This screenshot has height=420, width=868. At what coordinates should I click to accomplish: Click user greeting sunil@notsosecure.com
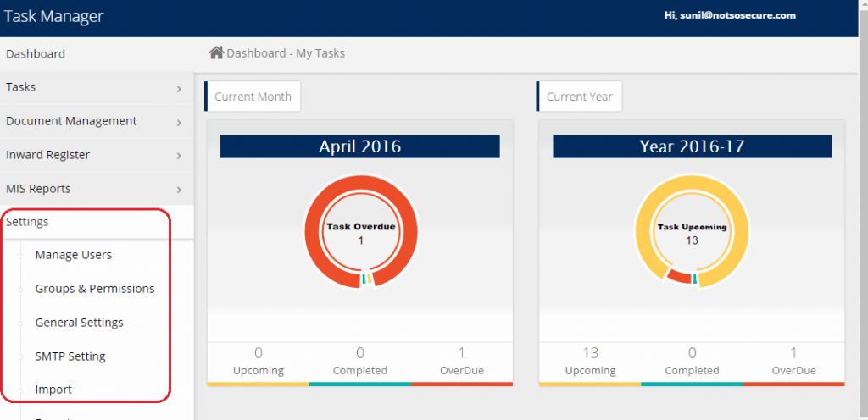pos(730,15)
